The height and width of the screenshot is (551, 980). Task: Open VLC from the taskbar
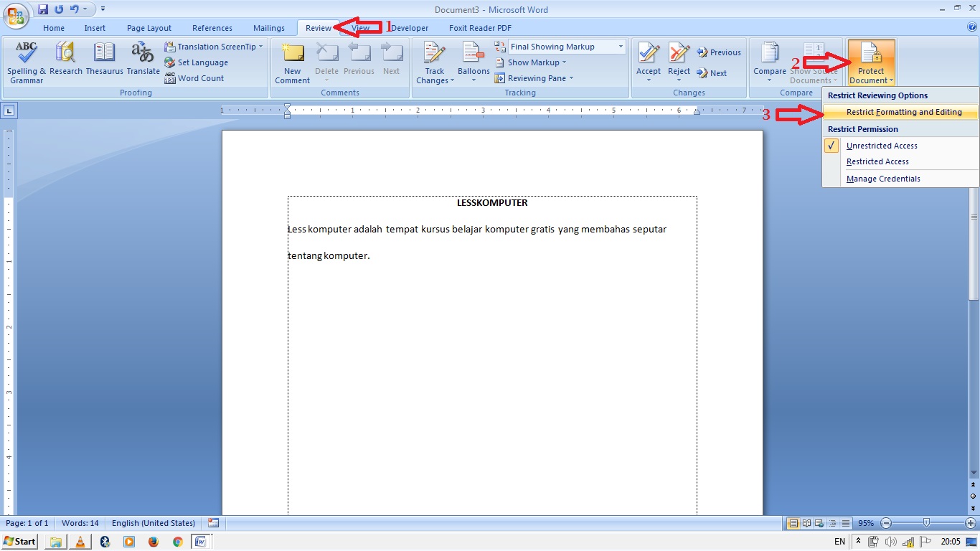pos(80,542)
